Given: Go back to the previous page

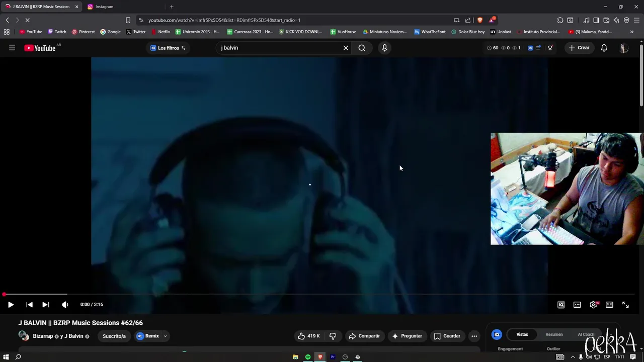Looking at the screenshot, I should (7, 20).
